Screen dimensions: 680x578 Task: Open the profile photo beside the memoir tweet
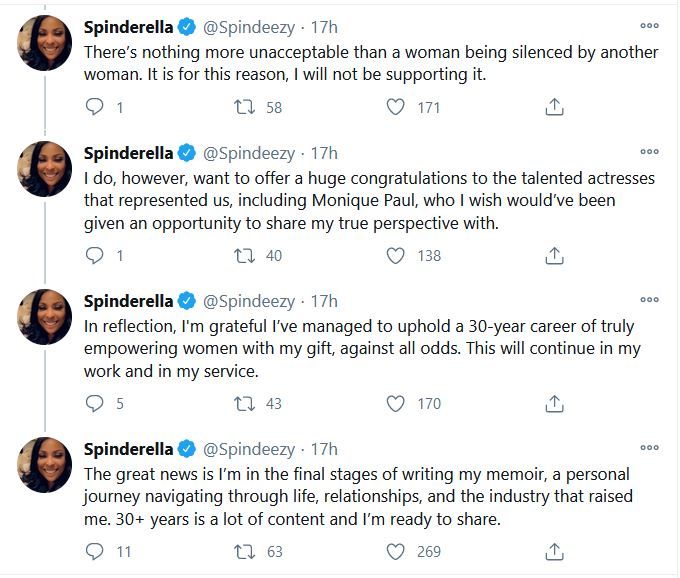coord(44,465)
